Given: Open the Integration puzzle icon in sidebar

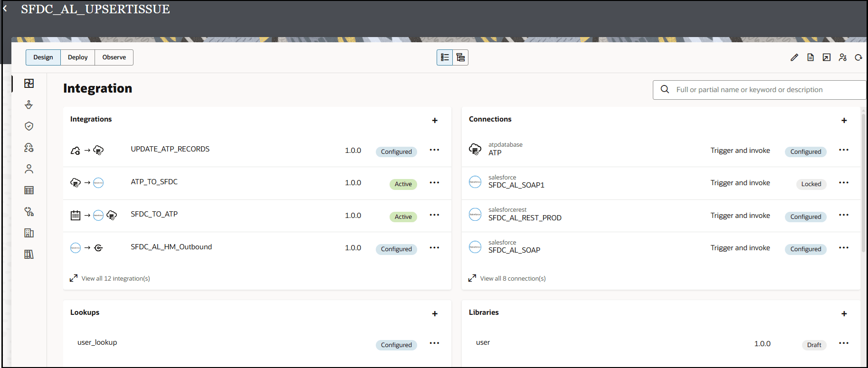Looking at the screenshot, I should (29, 84).
